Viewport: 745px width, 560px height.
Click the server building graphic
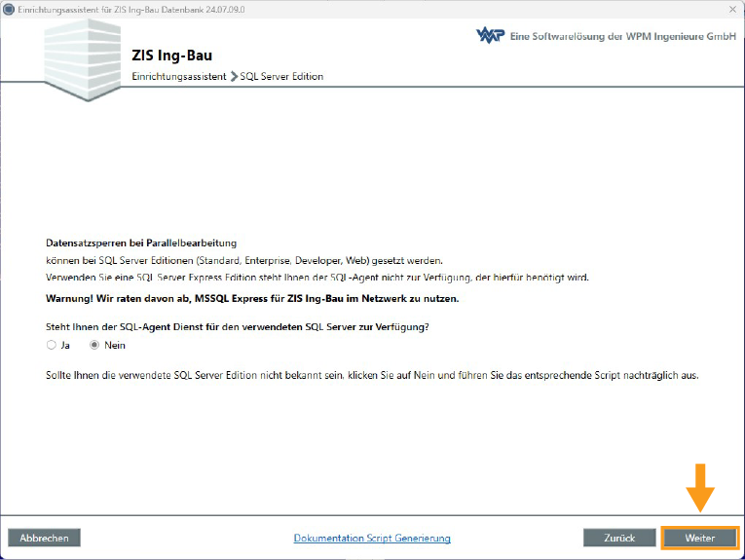[83, 59]
